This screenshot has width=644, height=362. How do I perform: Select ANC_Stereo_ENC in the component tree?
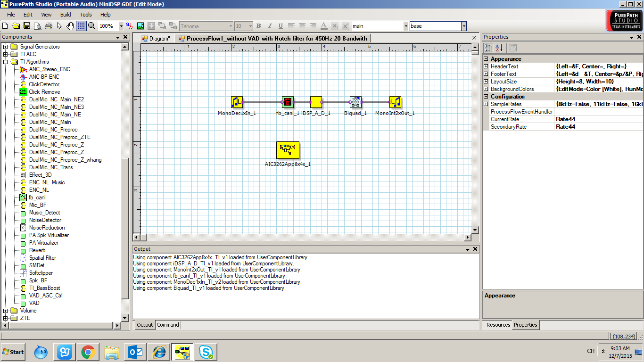(50, 69)
